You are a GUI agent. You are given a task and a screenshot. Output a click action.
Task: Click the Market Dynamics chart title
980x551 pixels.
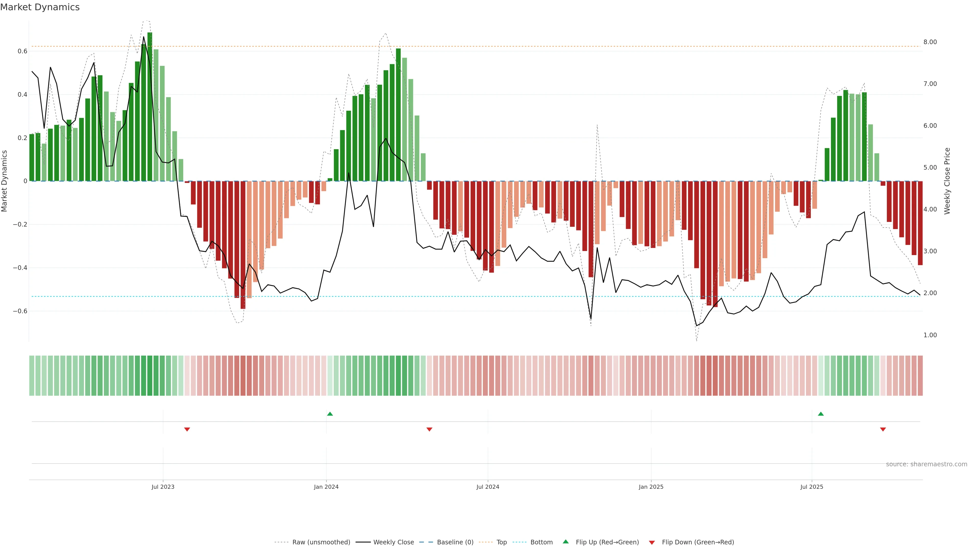(x=40, y=7)
